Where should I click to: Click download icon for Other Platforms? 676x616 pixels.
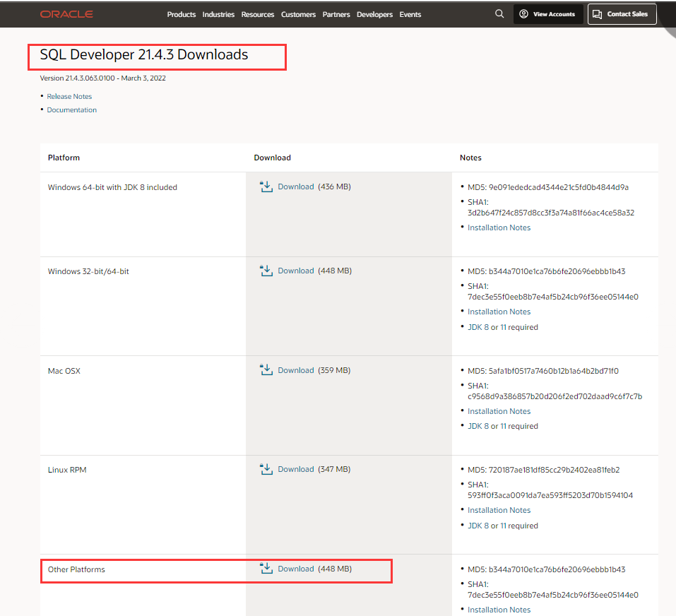(x=266, y=569)
